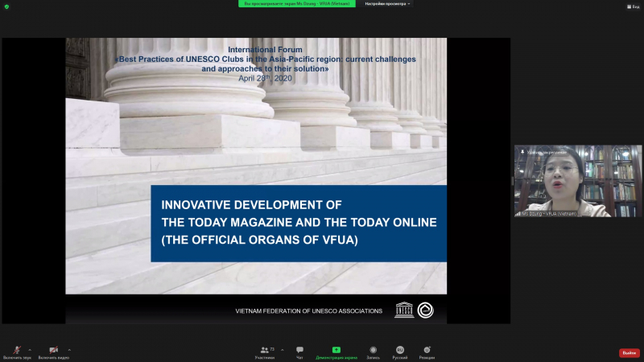Click the microphone icon to unmute audio
The width and height of the screenshot is (644, 362).
click(x=17, y=350)
